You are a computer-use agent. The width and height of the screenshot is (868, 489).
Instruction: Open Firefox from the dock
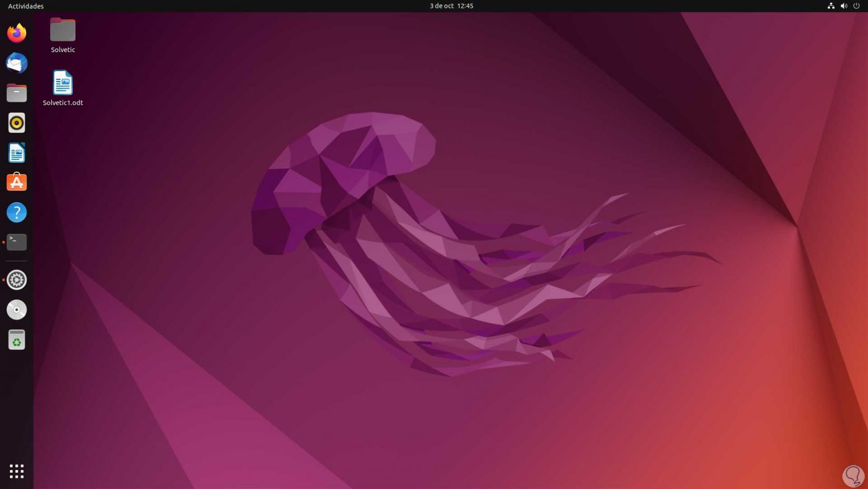coord(16,33)
